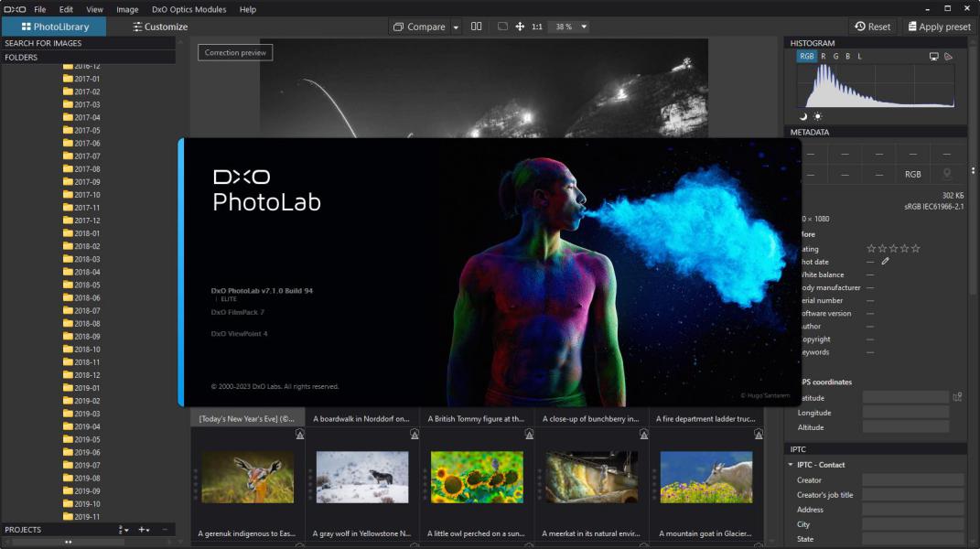
Task: Open the Image menu
Action: (127, 9)
